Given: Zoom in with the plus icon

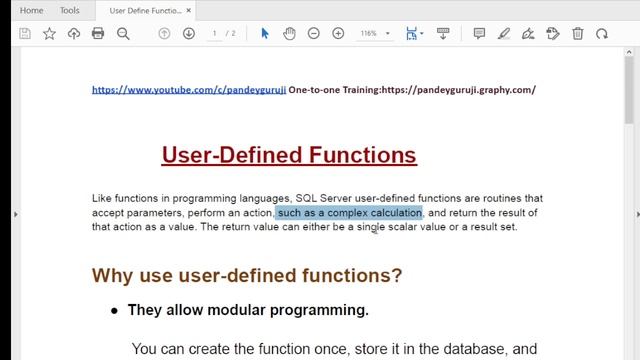Looking at the screenshot, I should click(338, 33).
